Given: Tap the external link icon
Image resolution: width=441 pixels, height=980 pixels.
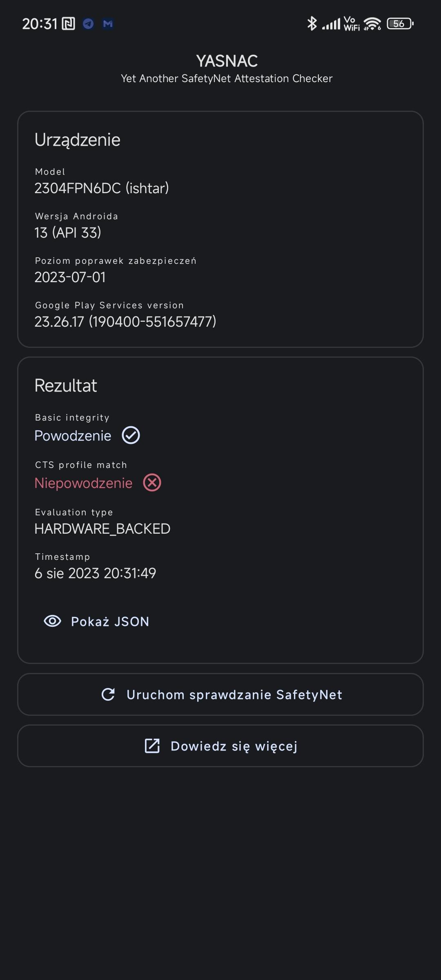Looking at the screenshot, I should (x=152, y=746).
